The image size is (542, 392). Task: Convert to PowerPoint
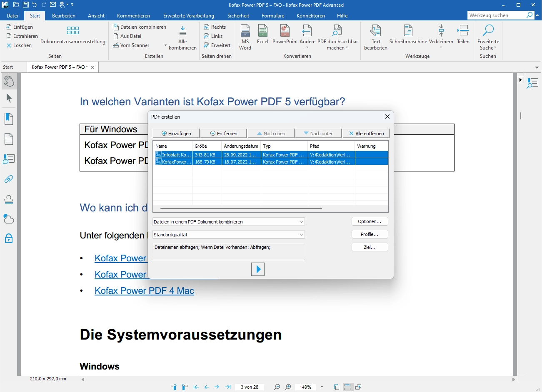click(285, 34)
